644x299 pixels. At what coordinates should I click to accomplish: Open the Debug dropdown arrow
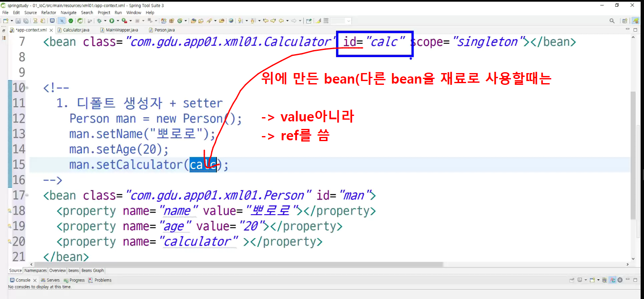pos(105,21)
